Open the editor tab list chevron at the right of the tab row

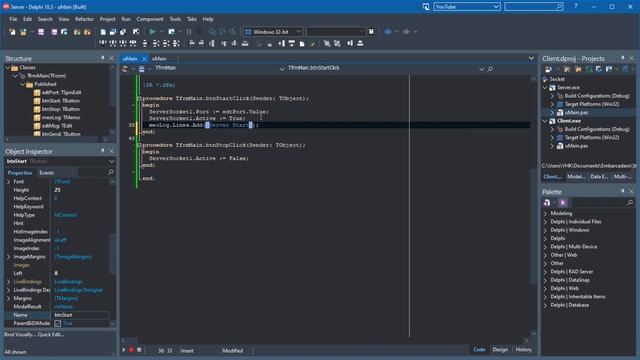531,58
